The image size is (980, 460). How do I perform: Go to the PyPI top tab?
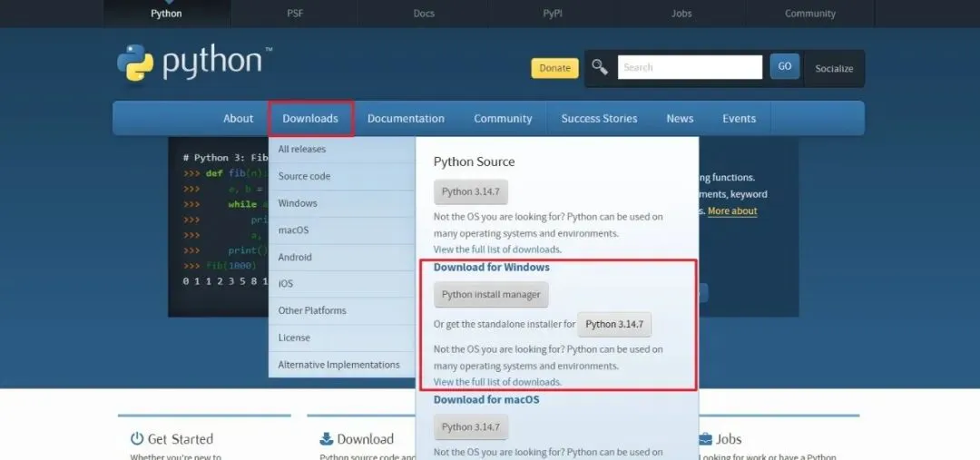553,13
